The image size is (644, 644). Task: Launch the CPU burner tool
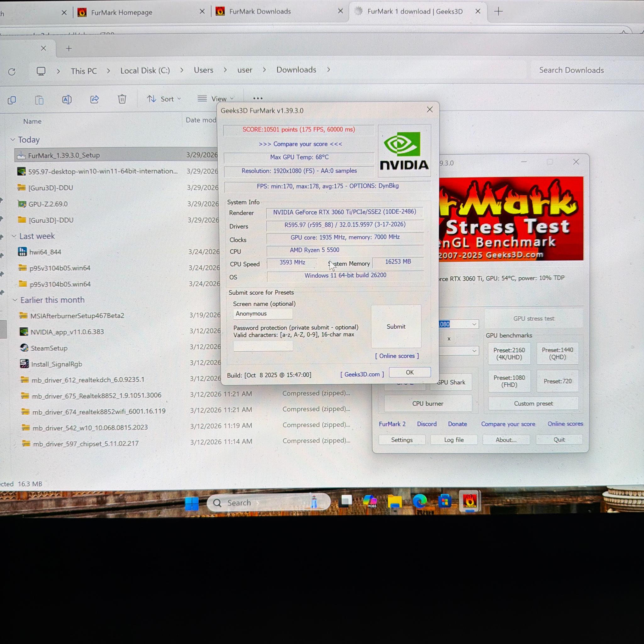coord(428,404)
